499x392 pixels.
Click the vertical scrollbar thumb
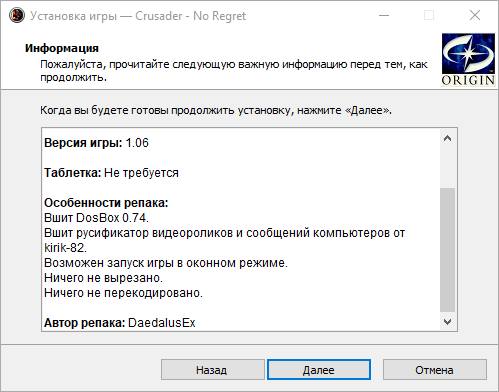448,250
